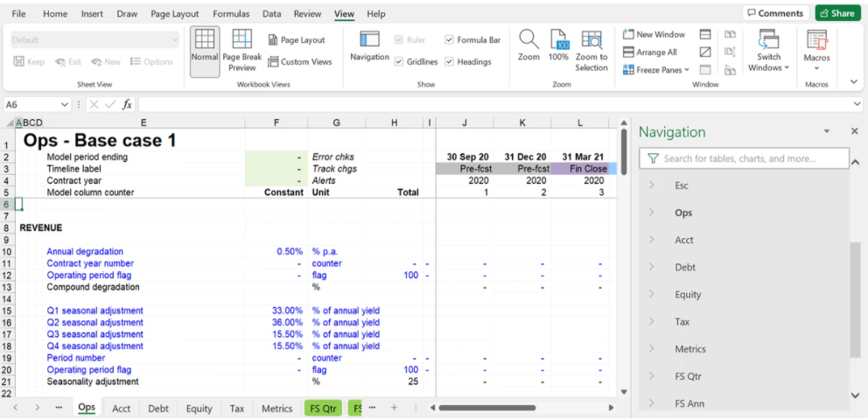Open the Freeze Panes dropdown
The image size is (868, 420).
click(656, 70)
